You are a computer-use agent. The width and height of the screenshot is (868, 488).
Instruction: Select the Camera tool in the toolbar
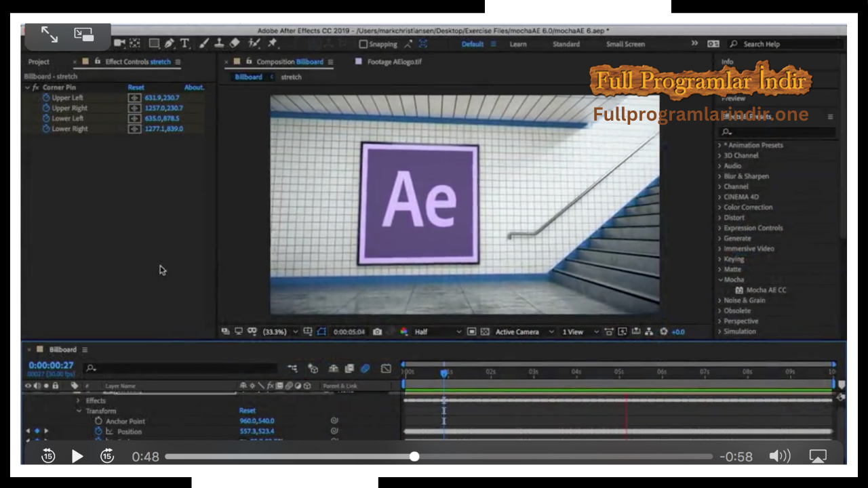[120, 43]
